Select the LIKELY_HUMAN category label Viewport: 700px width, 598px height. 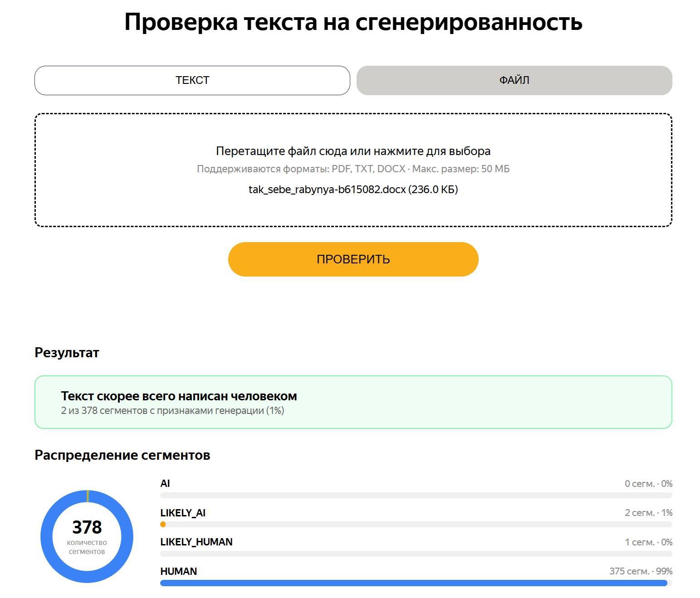point(196,542)
